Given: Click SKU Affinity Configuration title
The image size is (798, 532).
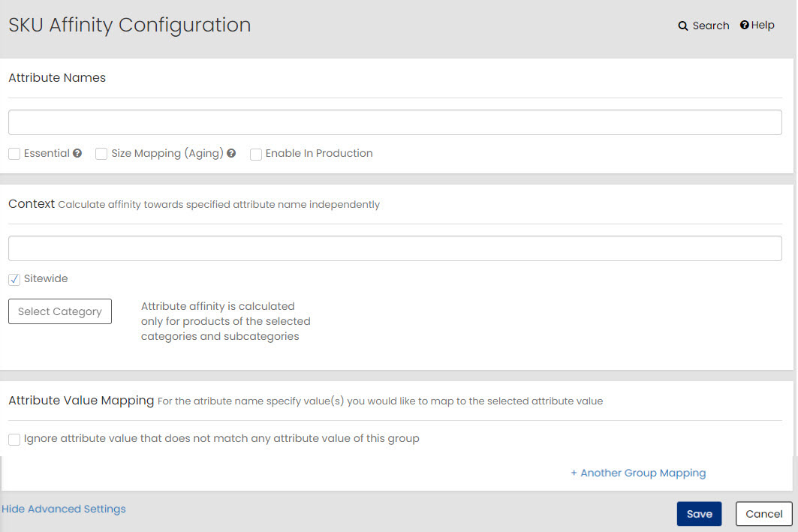Looking at the screenshot, I should pos(129,26).
